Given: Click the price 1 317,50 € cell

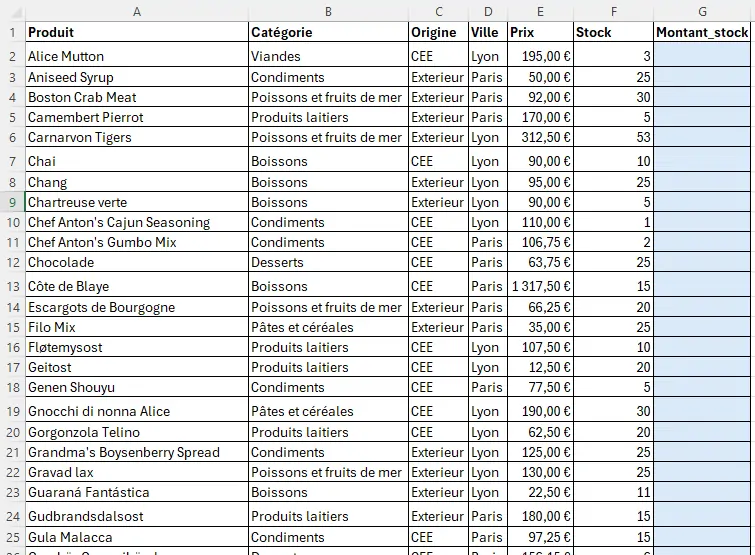Looking at the screenshot, I should (540, 285).
